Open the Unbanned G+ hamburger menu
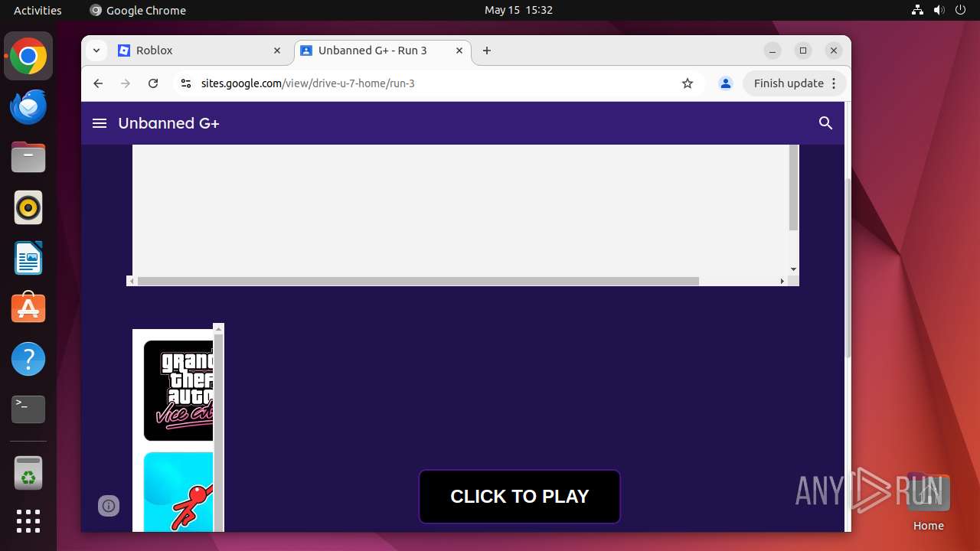 click(100, 123)
